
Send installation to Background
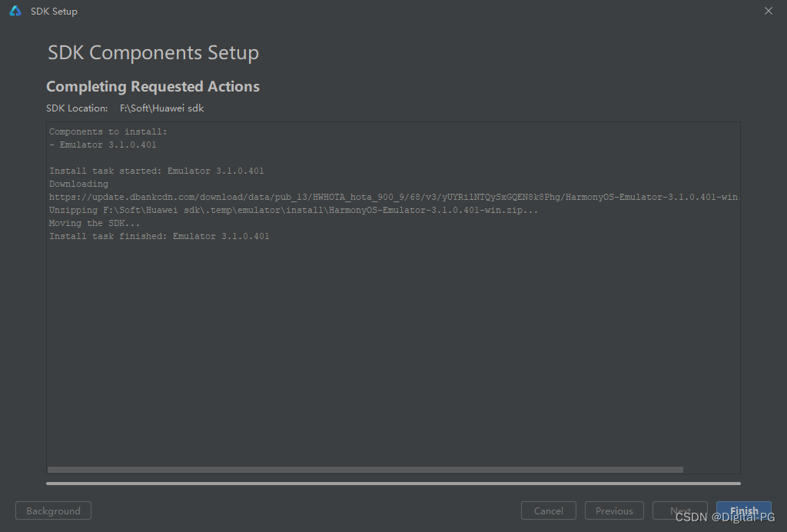click(53, 510)
